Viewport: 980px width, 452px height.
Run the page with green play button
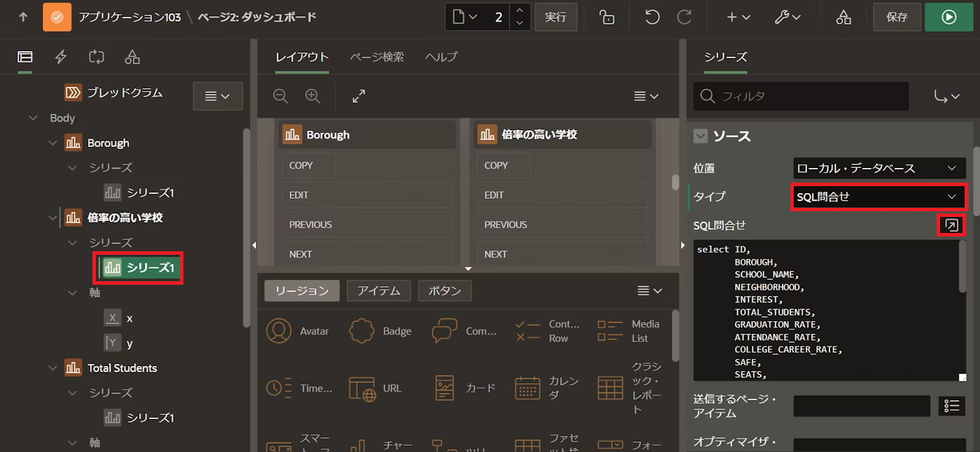click(x=948, y=17)
